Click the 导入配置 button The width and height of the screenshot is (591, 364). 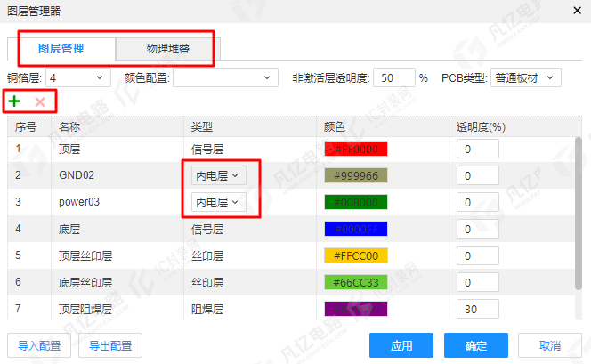(39, 345)
